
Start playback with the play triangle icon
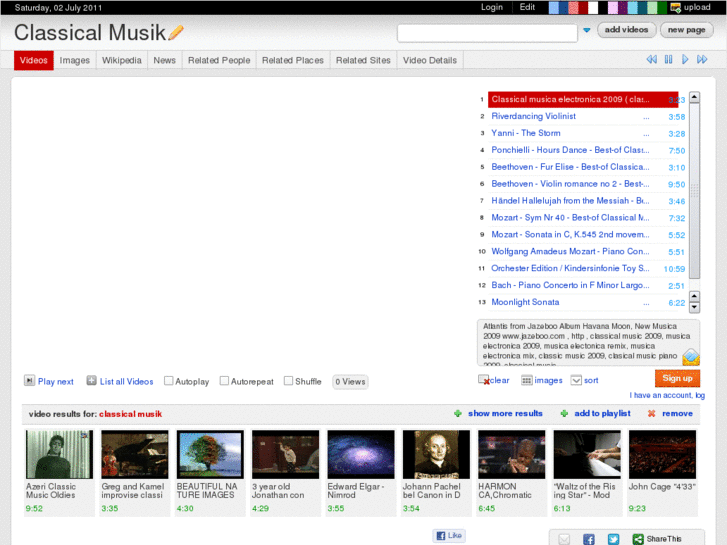point(685,59)
